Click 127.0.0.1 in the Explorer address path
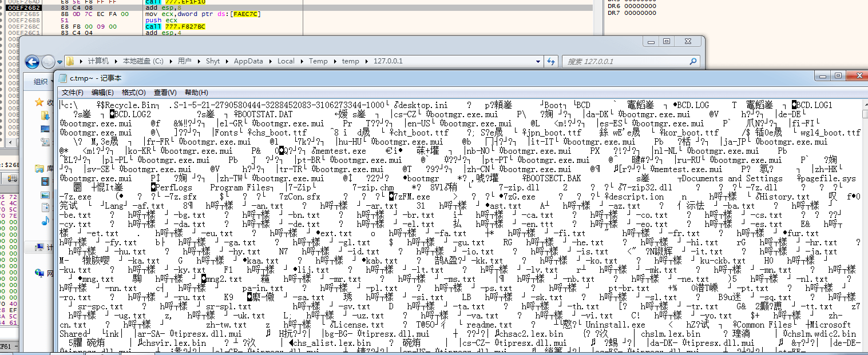This screenshot has width=868, height=355. pyautogui.click(x=388, y=61)
